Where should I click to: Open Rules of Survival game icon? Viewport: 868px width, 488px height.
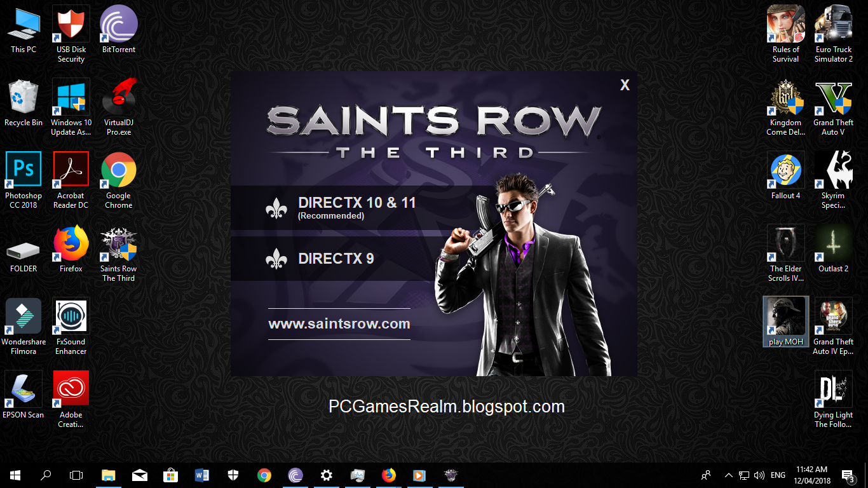[786, 34]
